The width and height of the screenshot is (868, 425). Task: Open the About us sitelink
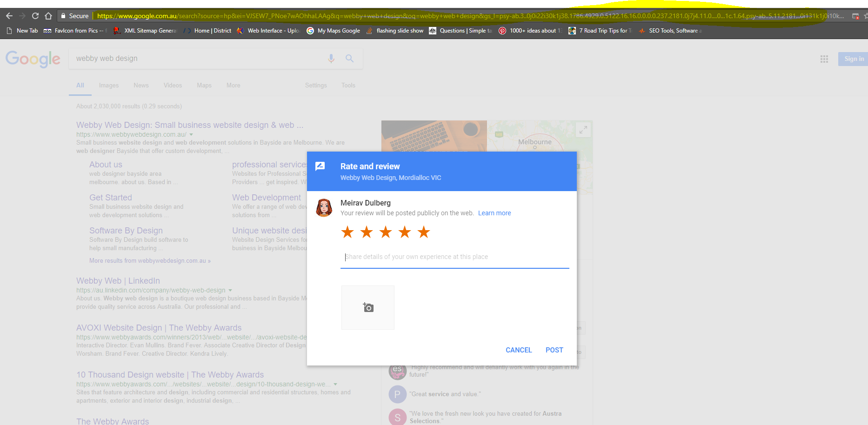pos(106,165)
